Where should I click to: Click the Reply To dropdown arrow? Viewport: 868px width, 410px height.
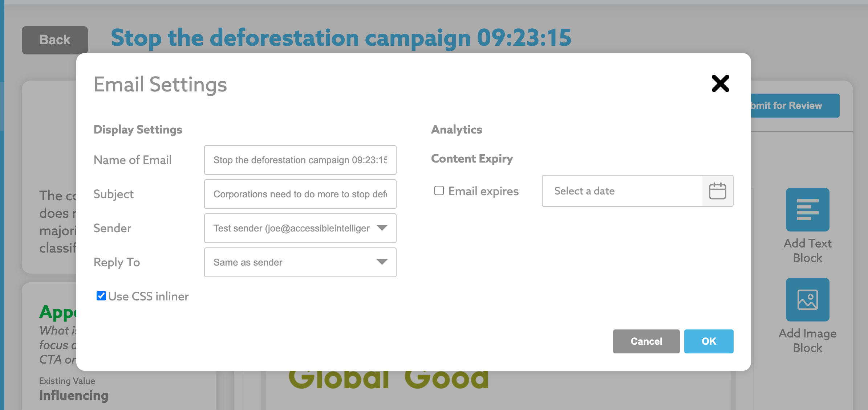click(382, 262)
